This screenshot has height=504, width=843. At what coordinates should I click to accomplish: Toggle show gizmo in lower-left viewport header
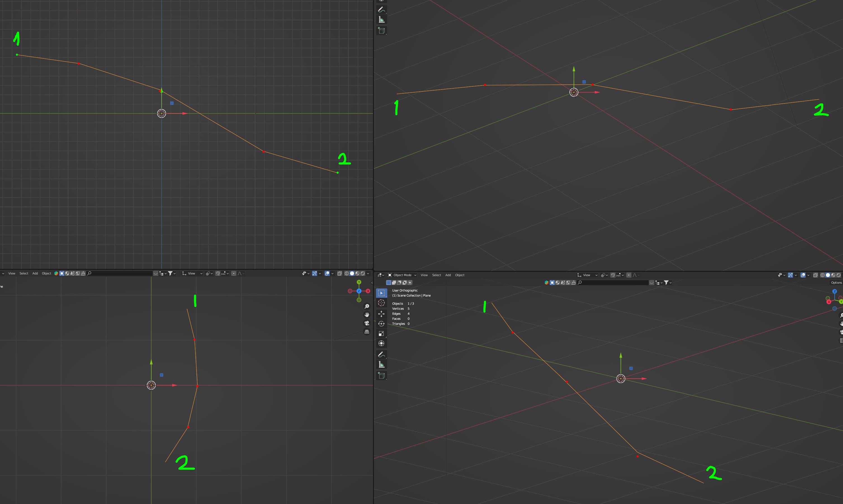(315, 273)
